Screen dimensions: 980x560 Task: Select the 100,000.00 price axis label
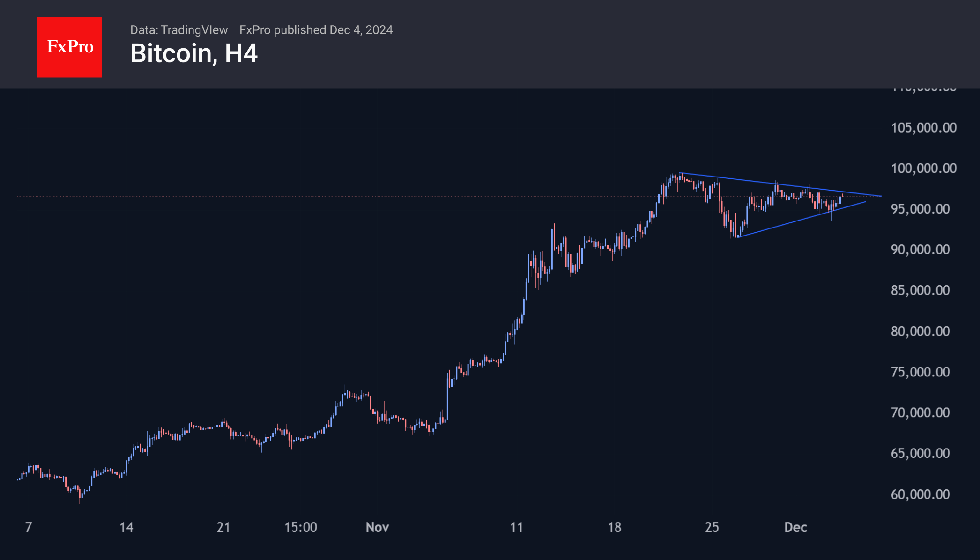point(923,169)
